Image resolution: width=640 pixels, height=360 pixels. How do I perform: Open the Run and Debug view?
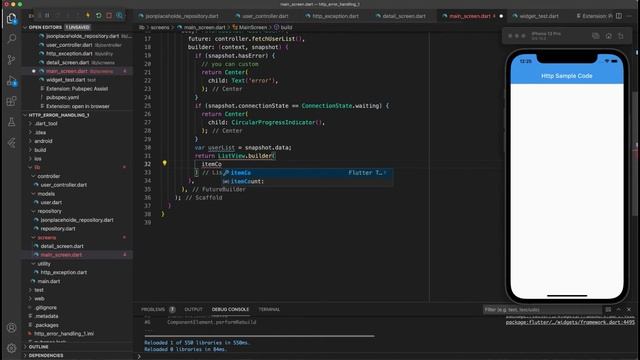tap(11, 80)
